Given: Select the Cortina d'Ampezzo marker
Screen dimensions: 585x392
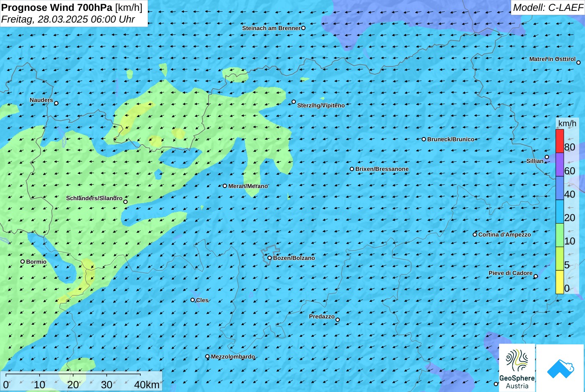Looking at the screenshot, I should pos(475,234).
